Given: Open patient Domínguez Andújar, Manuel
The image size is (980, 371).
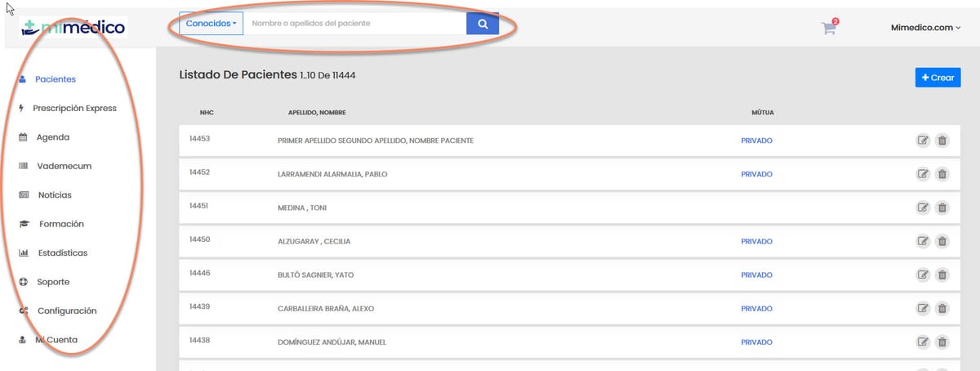Looking at the screenshot, I should coord(332,342).
